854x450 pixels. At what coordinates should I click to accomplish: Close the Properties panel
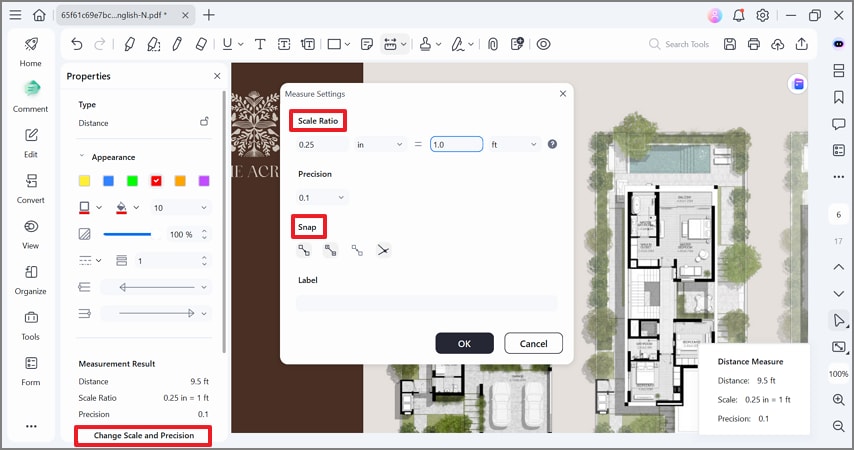[217, 76]
